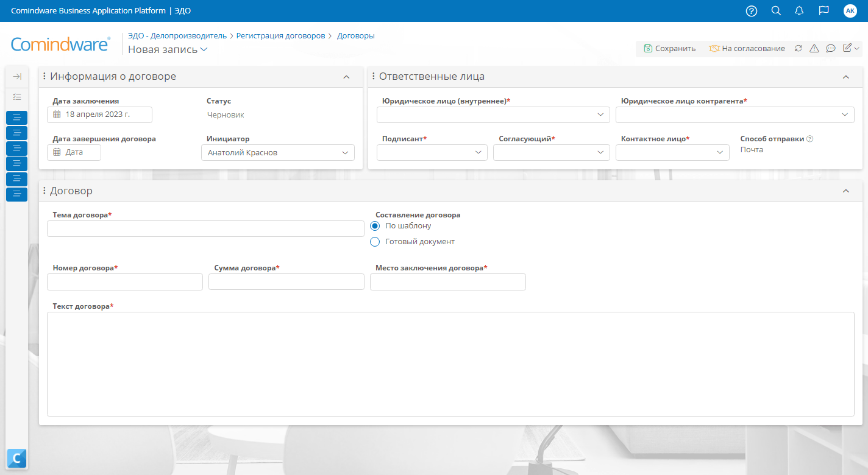Click the 'Сохранить' button
The image size is (868, 475).
669,49
